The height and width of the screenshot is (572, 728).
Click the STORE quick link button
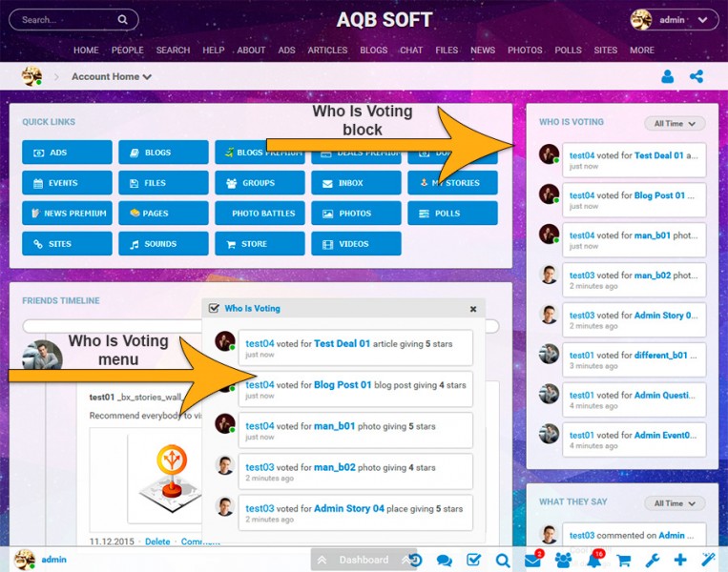pos(260,243)
